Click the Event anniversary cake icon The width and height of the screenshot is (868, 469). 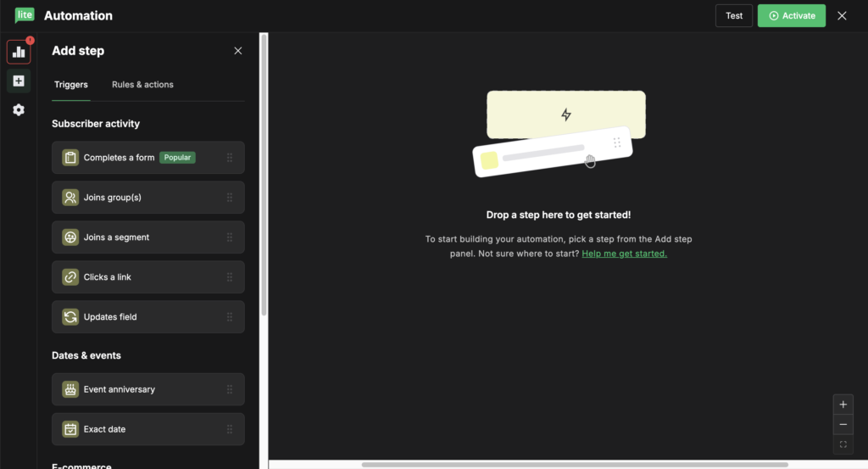pyautogui.click(x=70, y=389)
